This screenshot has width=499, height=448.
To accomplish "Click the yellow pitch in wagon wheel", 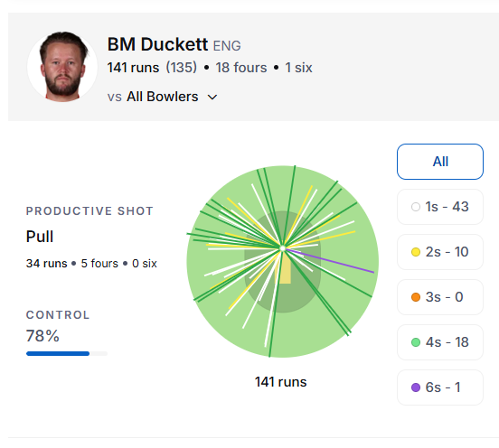I will tap(285, 268).
